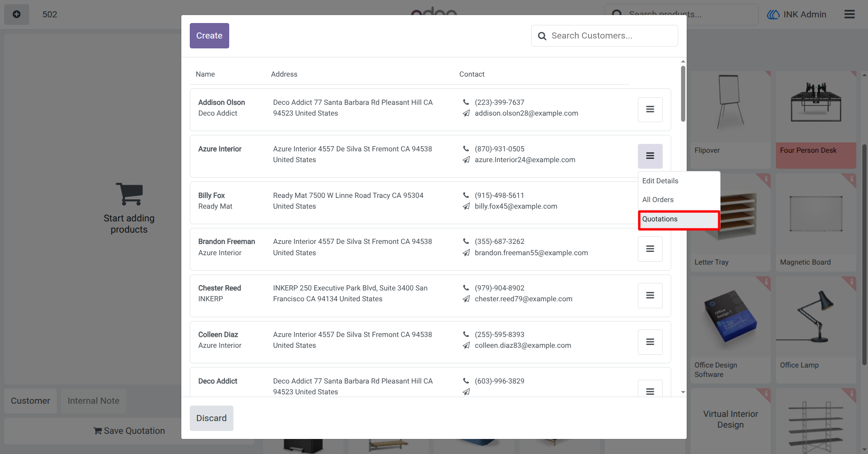
Task: Collapse the open Azure Interior row menu
Action: tap(650, 156)
